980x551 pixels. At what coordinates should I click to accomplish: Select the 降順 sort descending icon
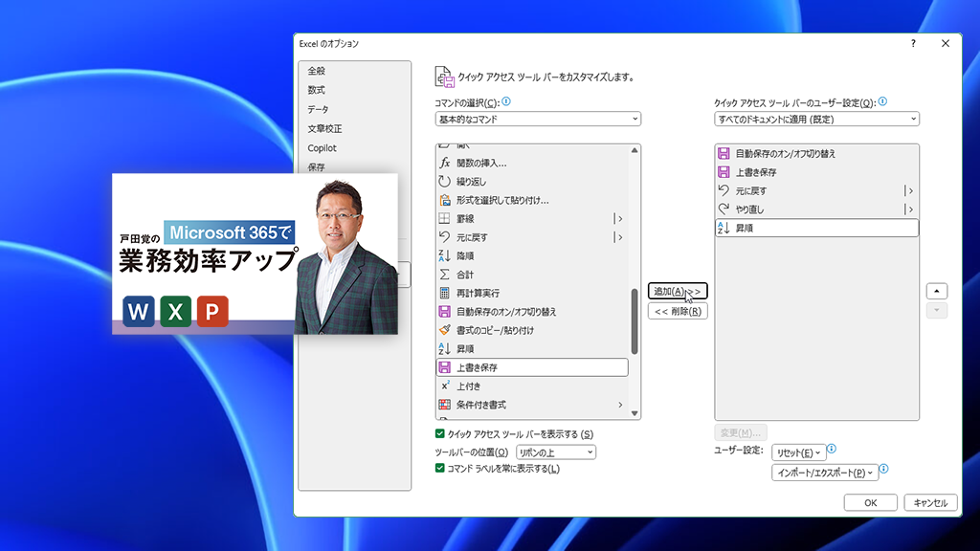coord(444,255)
